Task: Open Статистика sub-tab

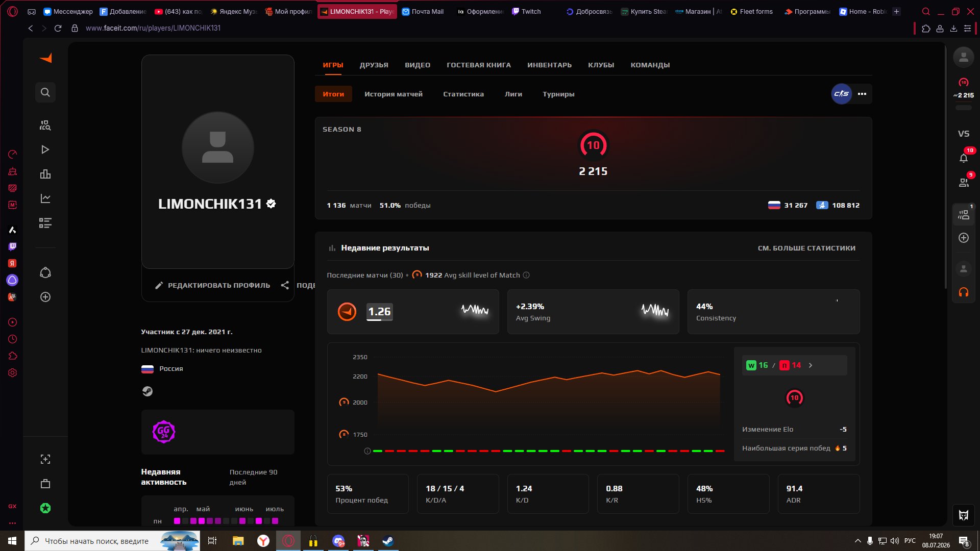Action: tap(463, 94)
